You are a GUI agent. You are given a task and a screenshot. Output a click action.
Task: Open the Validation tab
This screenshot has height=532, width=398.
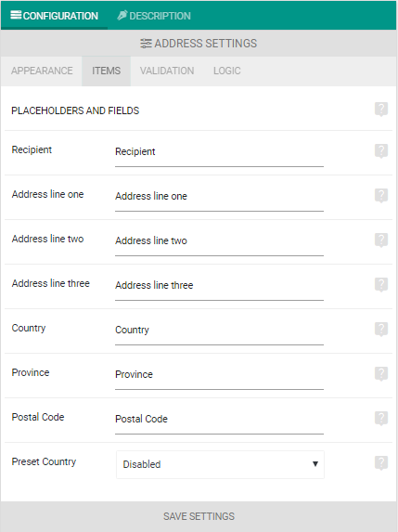167,71
